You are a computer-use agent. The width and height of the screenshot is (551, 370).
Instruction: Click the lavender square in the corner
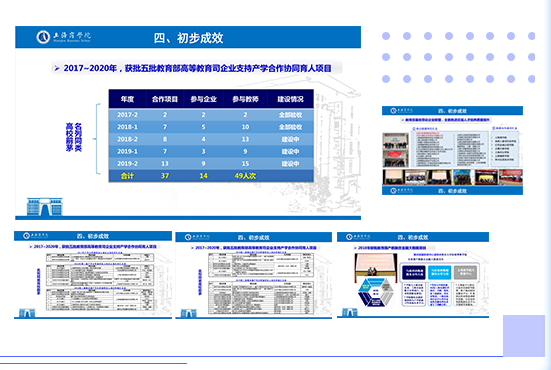click(x=524, y=336)
